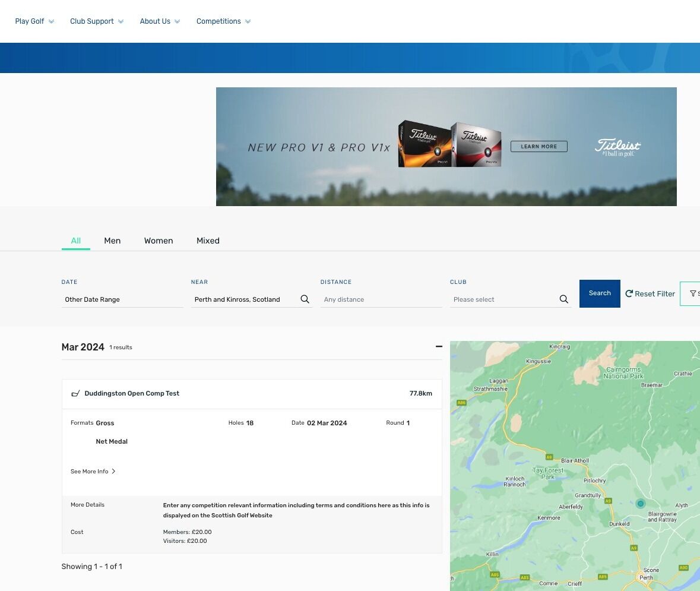Screen dimensions: 700x591
Task: Expand the Competitions chevron arrow
Action: pos(248,21)
